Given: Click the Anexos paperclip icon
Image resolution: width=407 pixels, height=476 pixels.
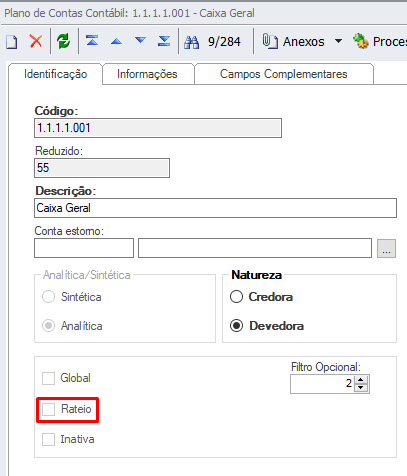Looking at the screenshot, I should pyautogui.click(x=270, y=41).
